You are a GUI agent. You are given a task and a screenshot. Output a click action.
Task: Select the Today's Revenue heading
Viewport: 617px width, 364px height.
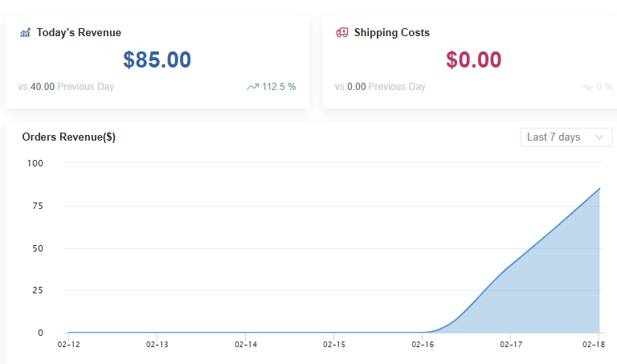[79, 33]
